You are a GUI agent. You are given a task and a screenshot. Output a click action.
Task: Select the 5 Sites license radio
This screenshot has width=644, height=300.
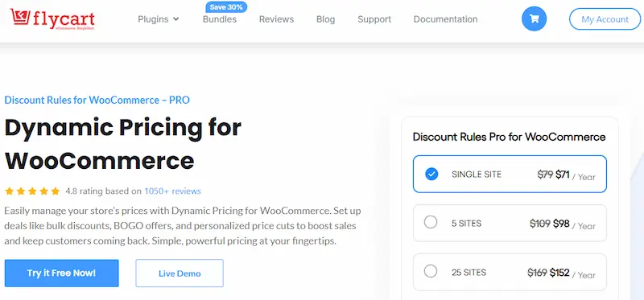[431, 223]
